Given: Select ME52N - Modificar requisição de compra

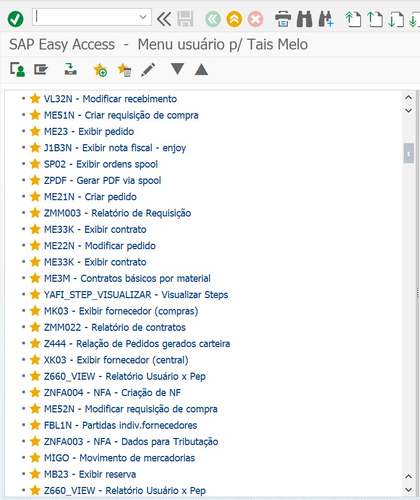Looking at the screenshot, I should point(131,409).
